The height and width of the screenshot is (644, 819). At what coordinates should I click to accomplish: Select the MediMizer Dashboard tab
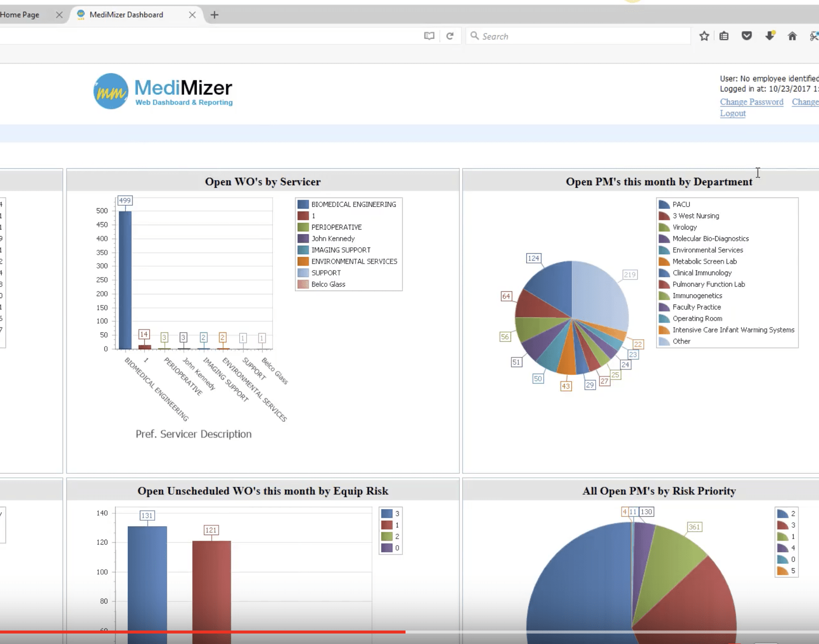127,14
